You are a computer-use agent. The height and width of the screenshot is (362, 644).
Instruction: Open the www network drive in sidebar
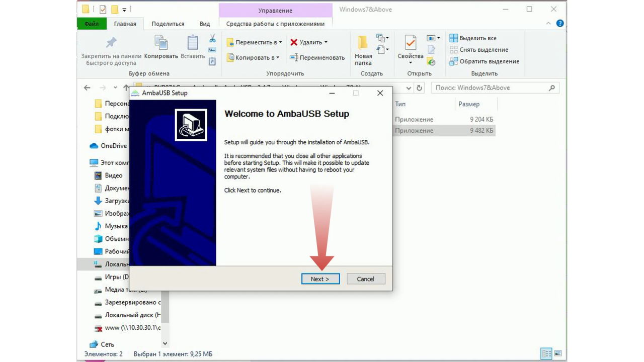[127, 328]
